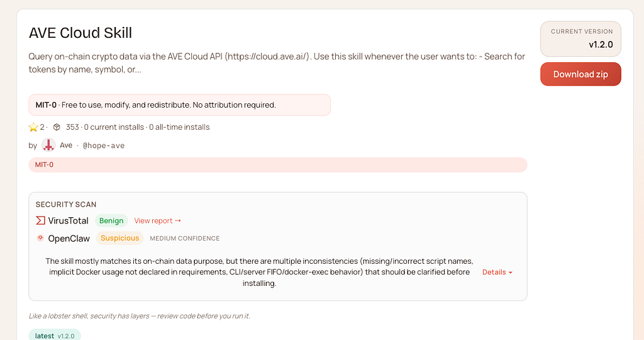
Task: Click the latest v1.2.0 version tag
Action: pyautogui.click(x=55, y=336)
